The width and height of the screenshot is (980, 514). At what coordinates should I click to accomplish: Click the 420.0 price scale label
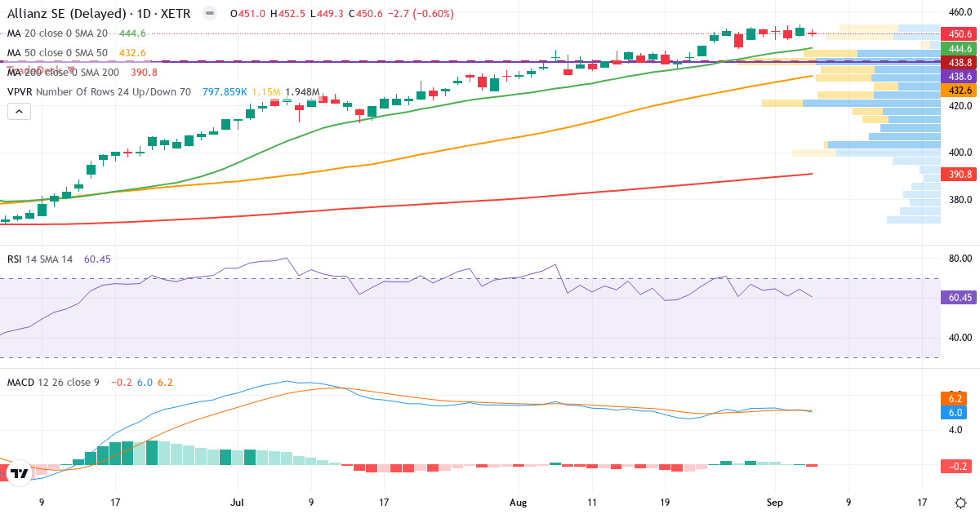tap(960, 106)
